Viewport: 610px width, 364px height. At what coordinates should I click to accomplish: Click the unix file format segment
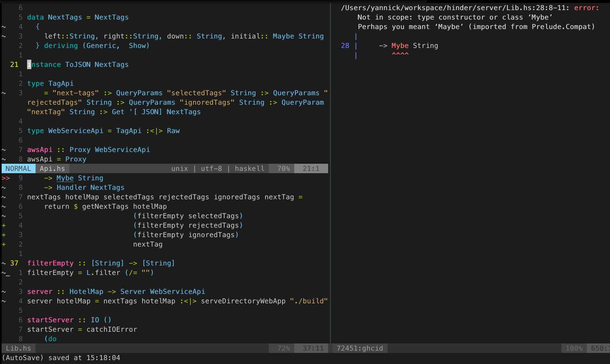(180, 169)
